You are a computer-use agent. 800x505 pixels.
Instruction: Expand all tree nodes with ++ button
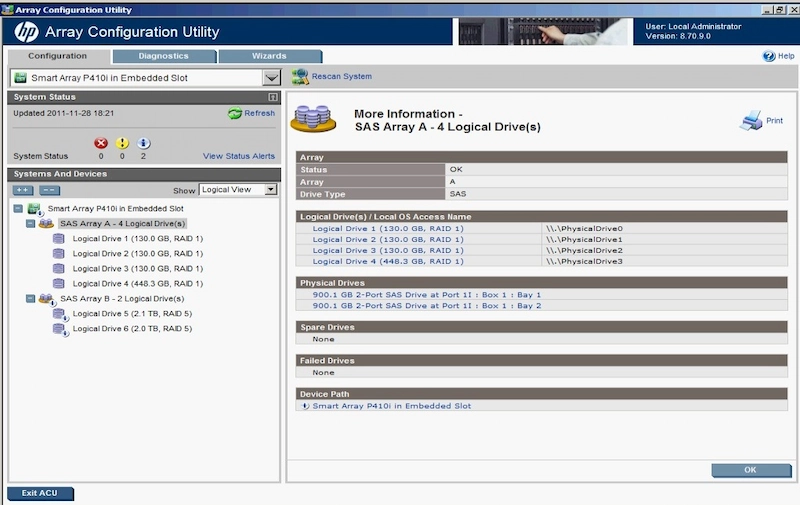tap(23, 190)
